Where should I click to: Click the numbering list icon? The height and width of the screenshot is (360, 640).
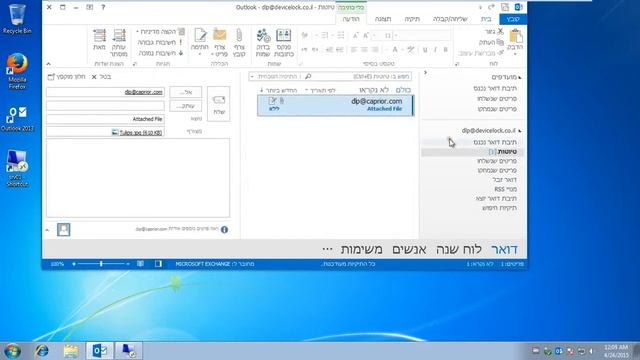tap(324, 36)
